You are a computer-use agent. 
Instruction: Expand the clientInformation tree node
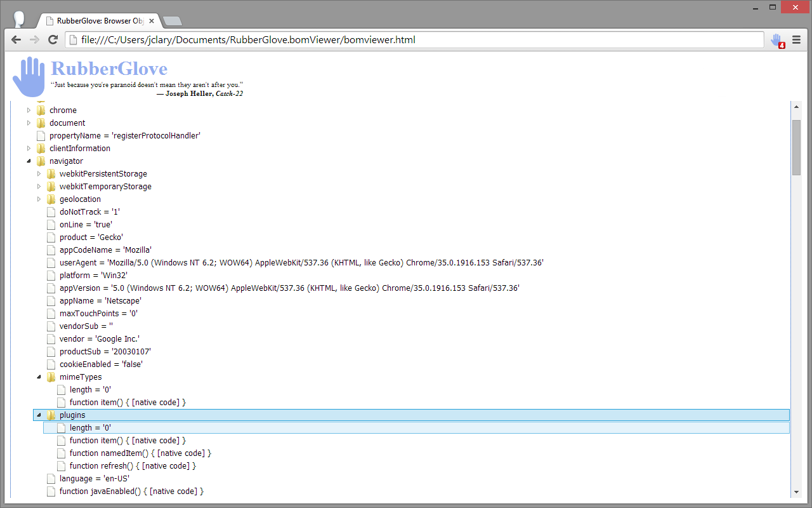coord(29,149)
